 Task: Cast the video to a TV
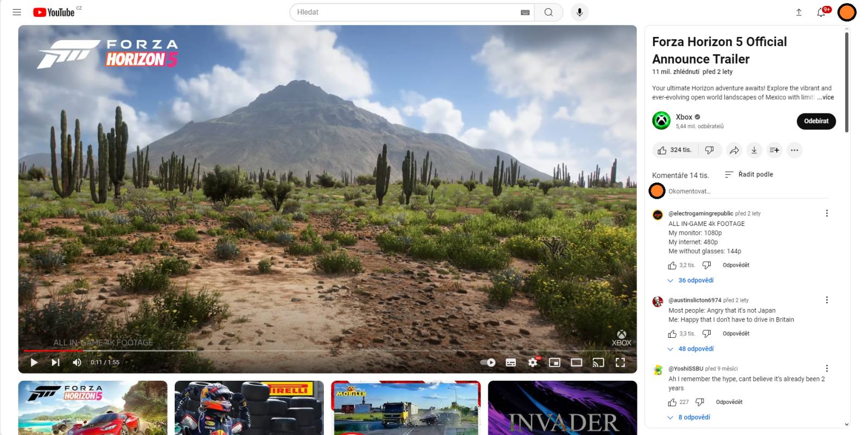[x=598, y=362]
